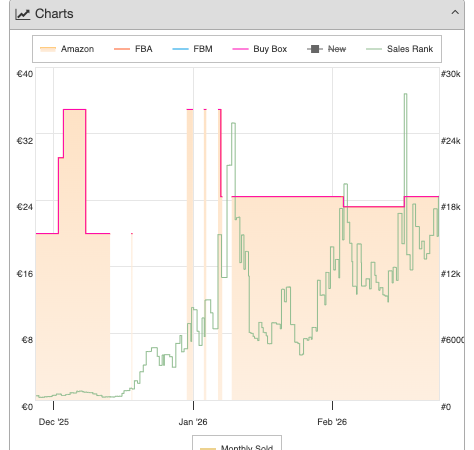Click the December Buy Box price peak plateau
This screenshot has width=474, height=450.
(75, 109)
